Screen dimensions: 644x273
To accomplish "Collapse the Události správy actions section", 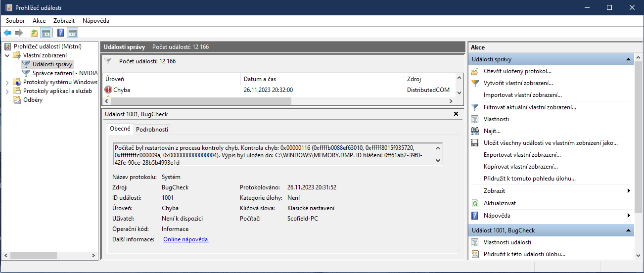I will (x=629, y=59).
